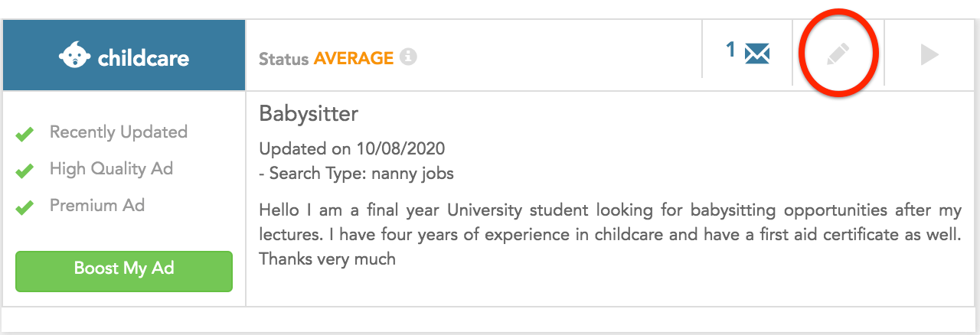Click the green checkmark beside High Quality Ad

point(25,171)
